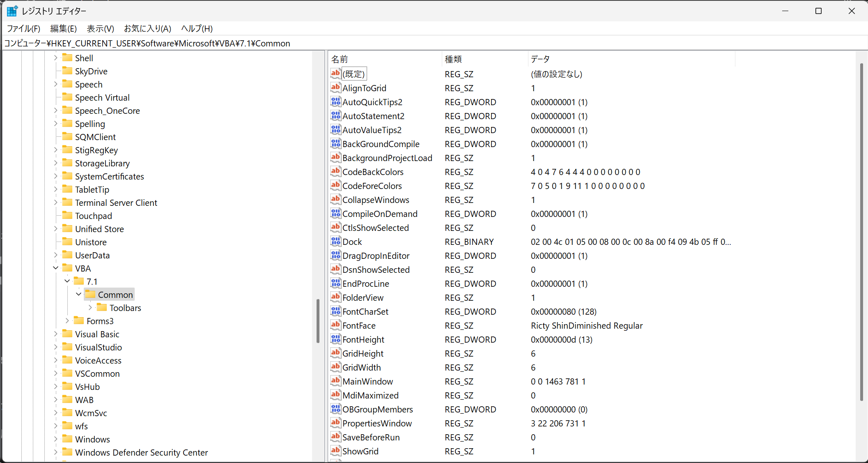The height and width of the screenshot is (463, 868).
Task: Collapse the 7.1 key chevron
Action: pos(67,281)
